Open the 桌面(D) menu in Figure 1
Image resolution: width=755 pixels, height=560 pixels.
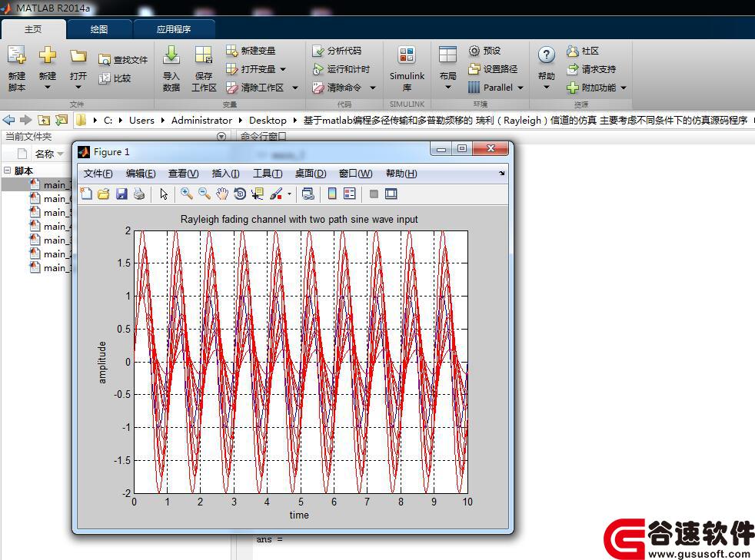(x=311, y=173)
